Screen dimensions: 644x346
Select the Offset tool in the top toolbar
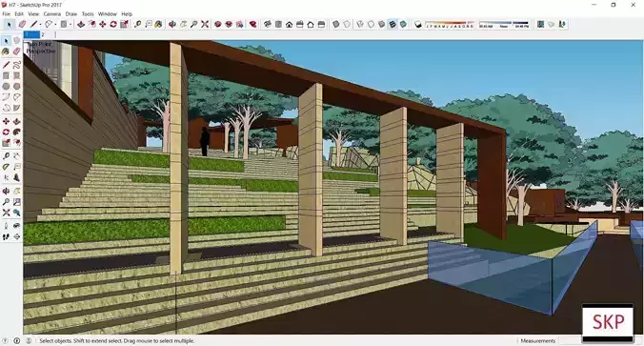(91, 24)
